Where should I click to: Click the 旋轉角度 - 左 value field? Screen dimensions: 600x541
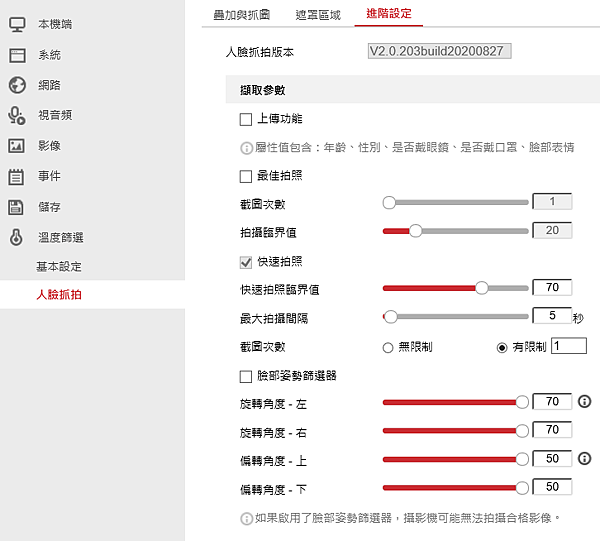click(x=552, y=401)
